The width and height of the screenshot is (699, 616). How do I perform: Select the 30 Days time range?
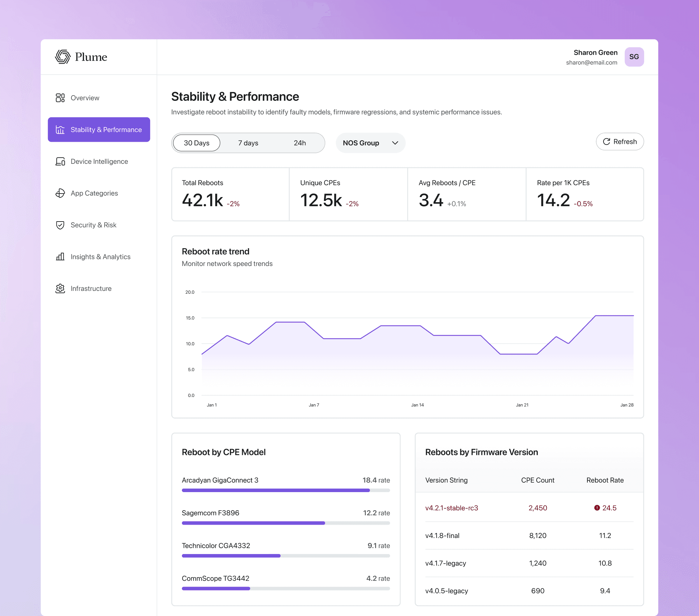(x=197, y=143)
